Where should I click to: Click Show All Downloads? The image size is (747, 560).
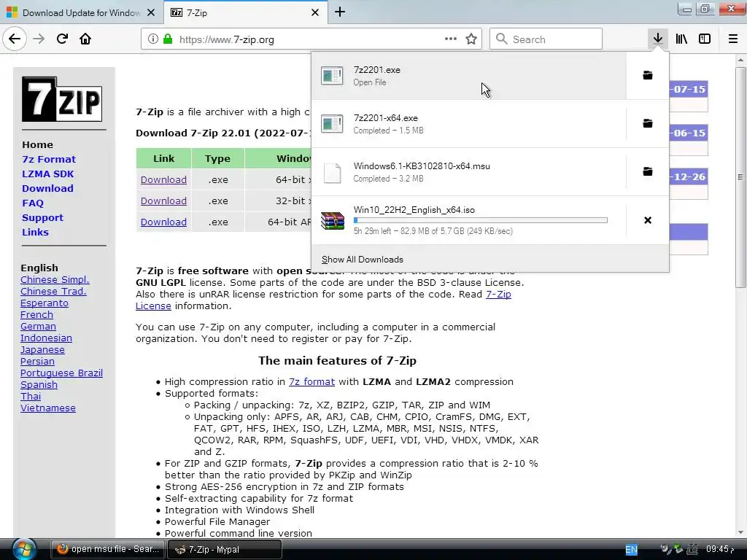coord(362,260)
